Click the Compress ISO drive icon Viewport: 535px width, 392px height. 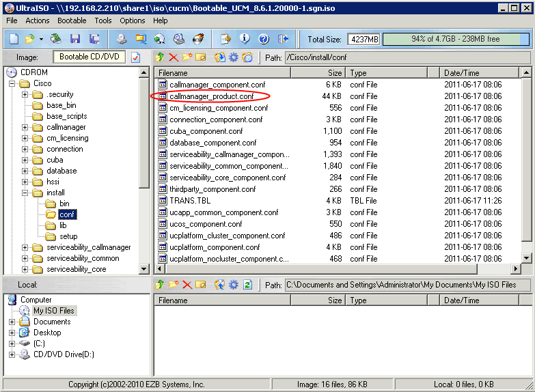(179, 39)
